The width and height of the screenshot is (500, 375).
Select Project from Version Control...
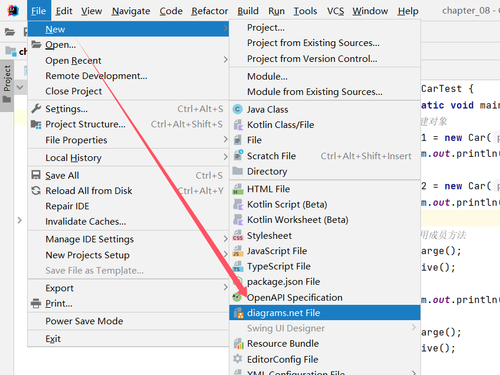325,59
